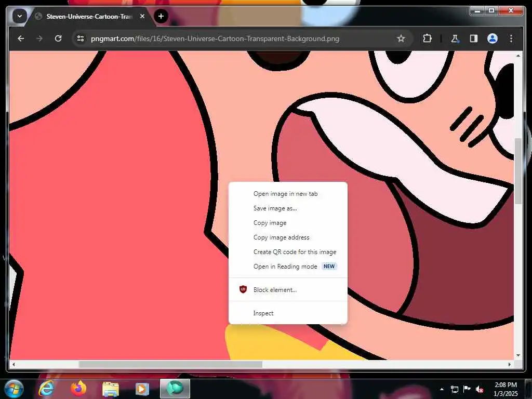This screenshot has width=532, height=399.
Task: Maximize the browser window
Action: pyautogui.click(x=491, y=11)
